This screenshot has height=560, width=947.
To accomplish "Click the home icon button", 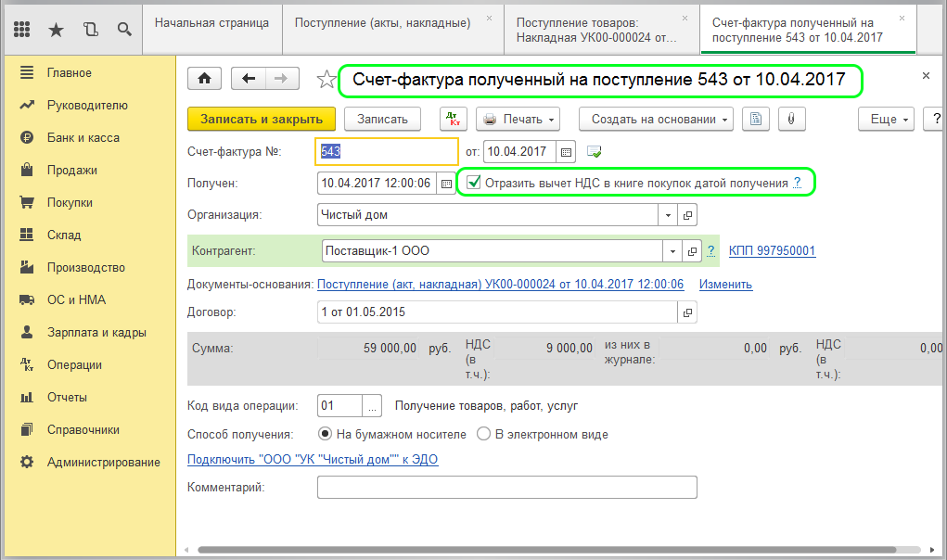I will [x=204, y=80].
